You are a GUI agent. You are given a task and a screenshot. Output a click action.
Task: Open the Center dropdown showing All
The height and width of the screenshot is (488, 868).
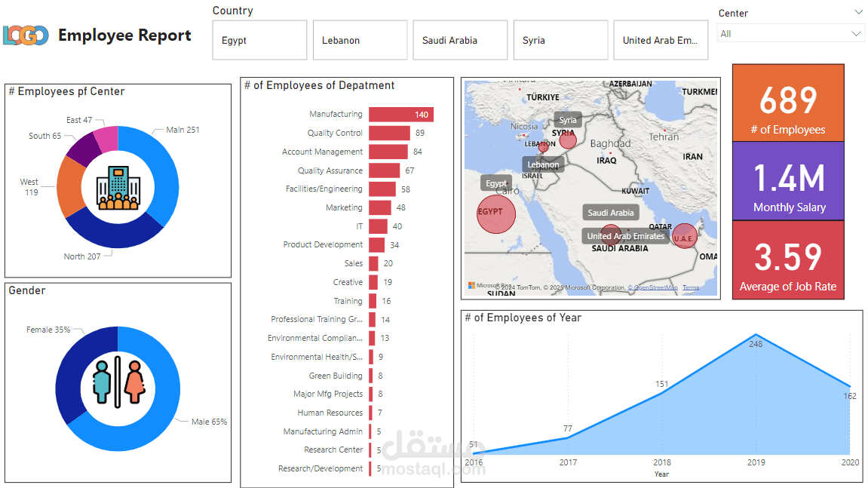pos(790,34)
